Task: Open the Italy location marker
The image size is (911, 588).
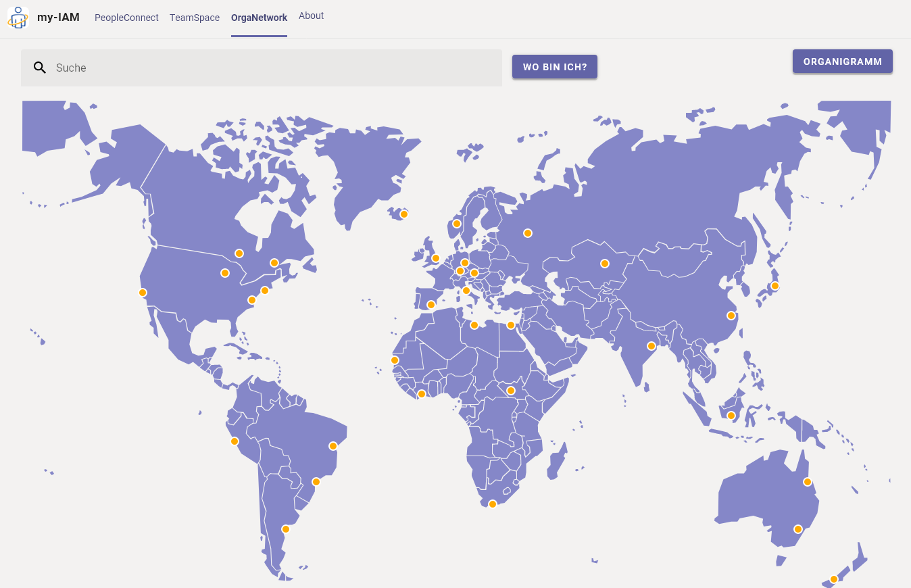Action: tap(466, 291)
